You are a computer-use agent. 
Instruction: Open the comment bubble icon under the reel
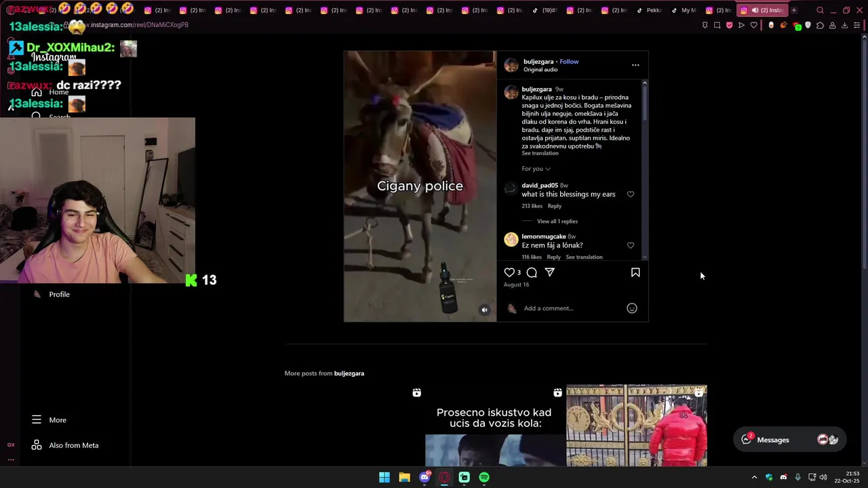532,272
